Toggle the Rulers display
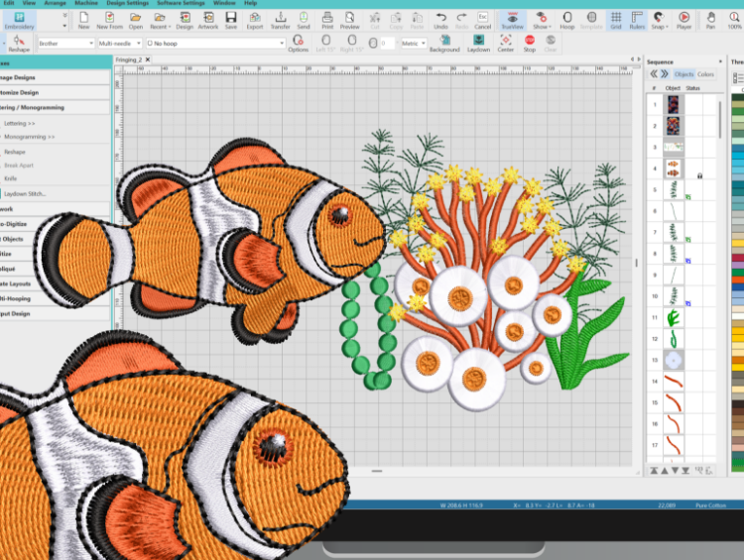The image size is (744, 560). coord(637,21)
